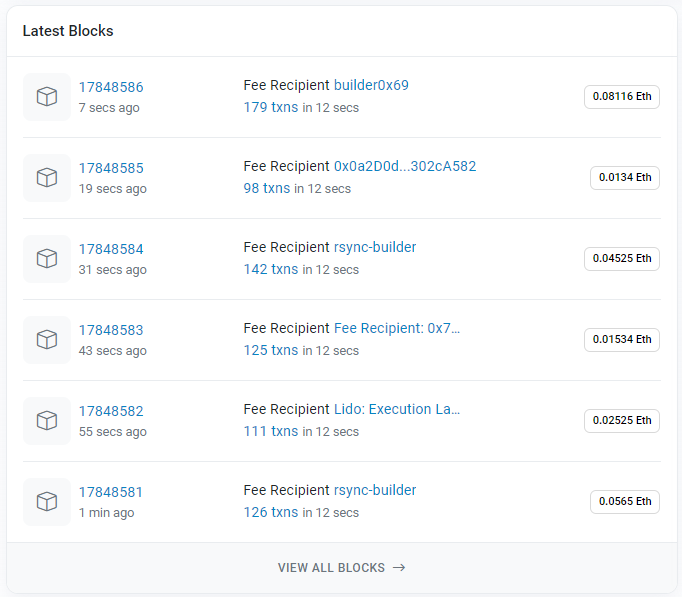Click the cube icon for block 17848582
The image size is (682, 597).
coord(47,421)
